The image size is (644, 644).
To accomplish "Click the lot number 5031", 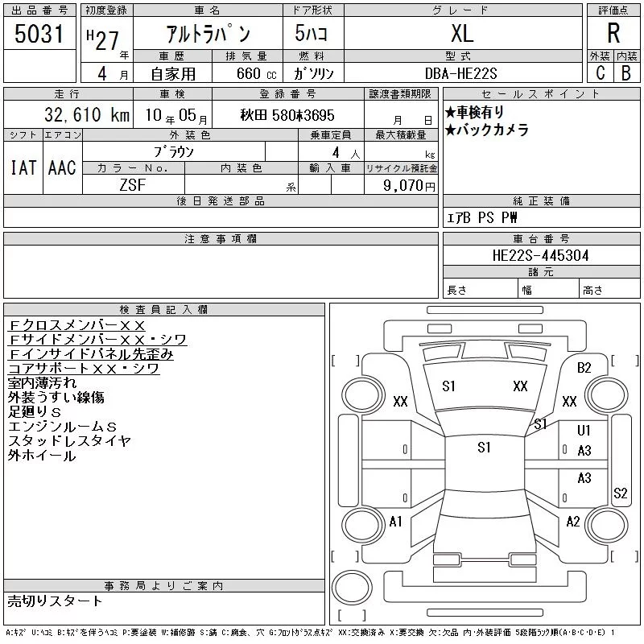I will 39,33.
